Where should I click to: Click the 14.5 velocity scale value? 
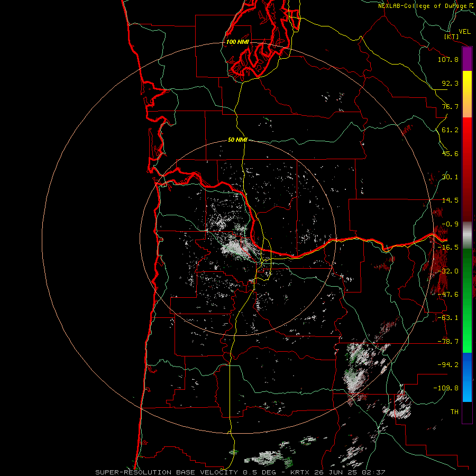pos(450,200)
